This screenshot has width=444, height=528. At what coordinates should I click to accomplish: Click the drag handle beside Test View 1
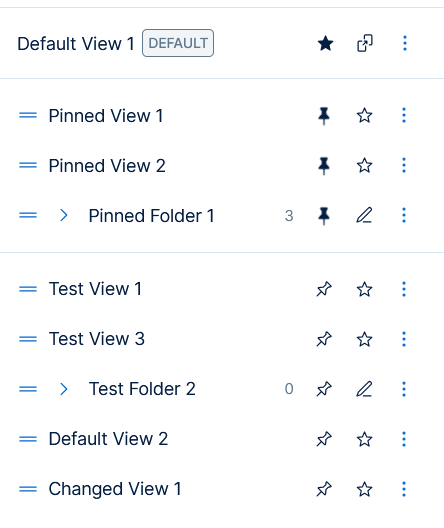(x=28, y=289)
